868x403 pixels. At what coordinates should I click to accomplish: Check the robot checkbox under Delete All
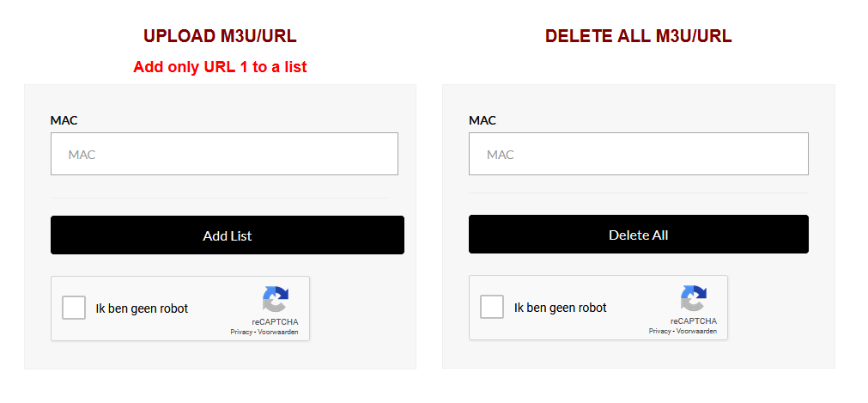tap(492, 308)
